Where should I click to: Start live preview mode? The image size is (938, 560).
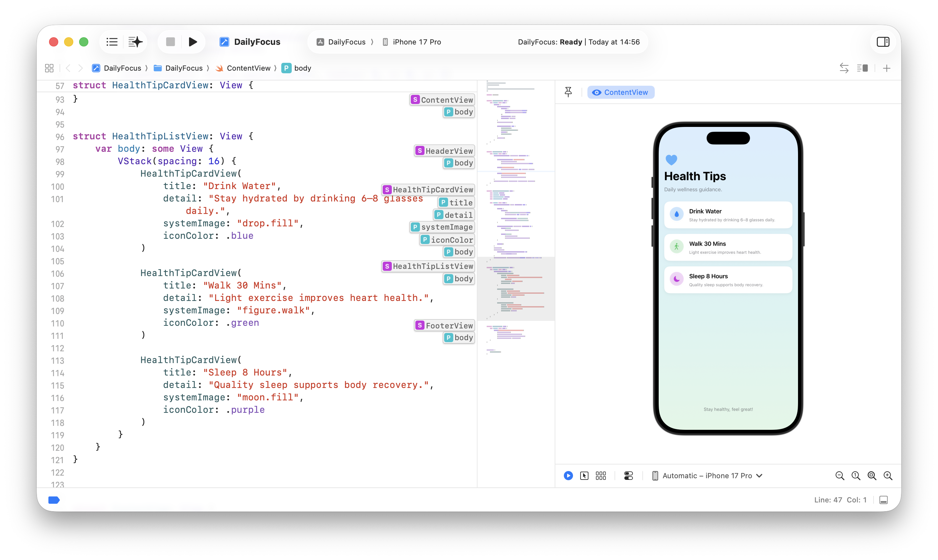coord(568,476)
